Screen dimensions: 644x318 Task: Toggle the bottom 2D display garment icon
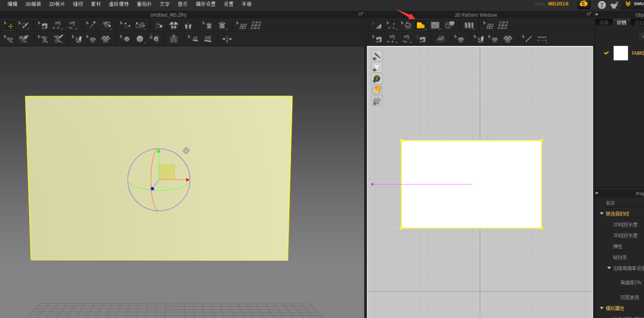pos(377,101)
